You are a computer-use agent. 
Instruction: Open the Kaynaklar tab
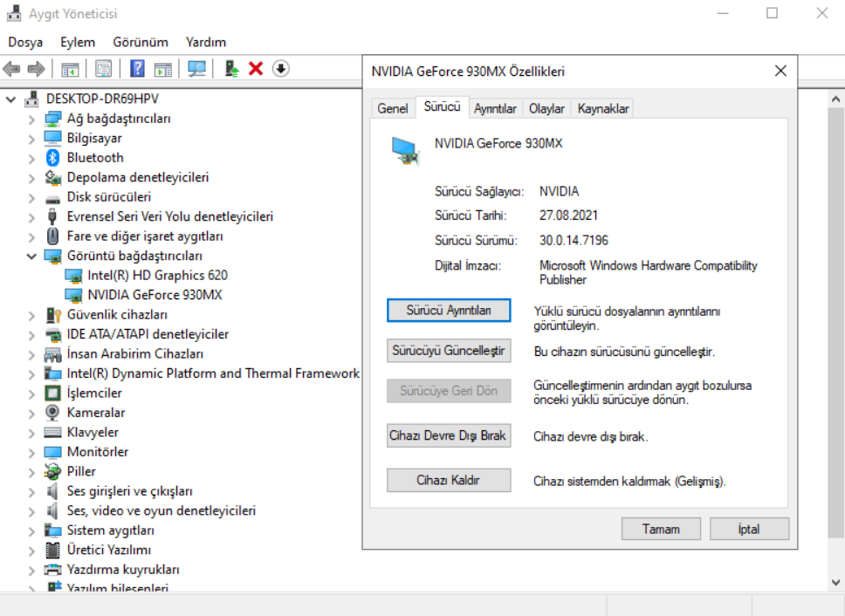coord(603,108)
